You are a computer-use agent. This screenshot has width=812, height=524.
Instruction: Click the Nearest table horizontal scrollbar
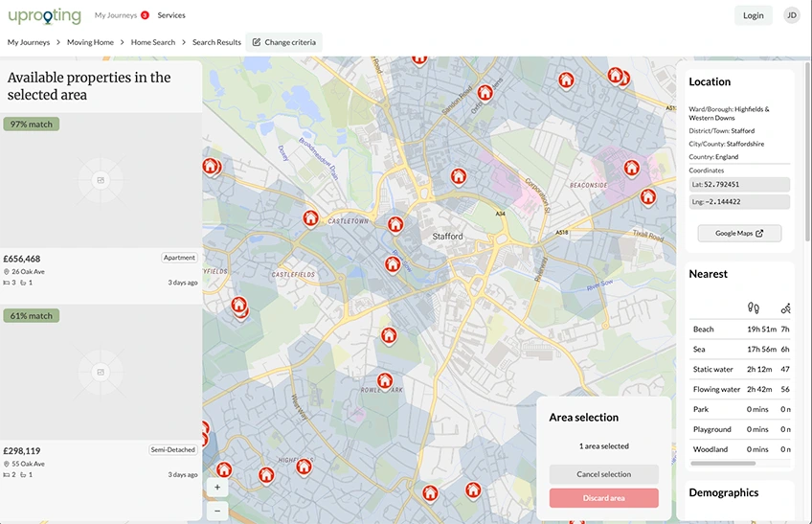pyautogui.click(x=730, y=464)
